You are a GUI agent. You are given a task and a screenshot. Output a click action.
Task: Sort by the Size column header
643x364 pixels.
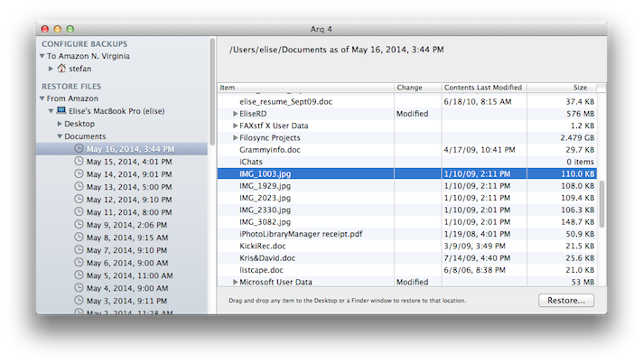click(562, 88)
